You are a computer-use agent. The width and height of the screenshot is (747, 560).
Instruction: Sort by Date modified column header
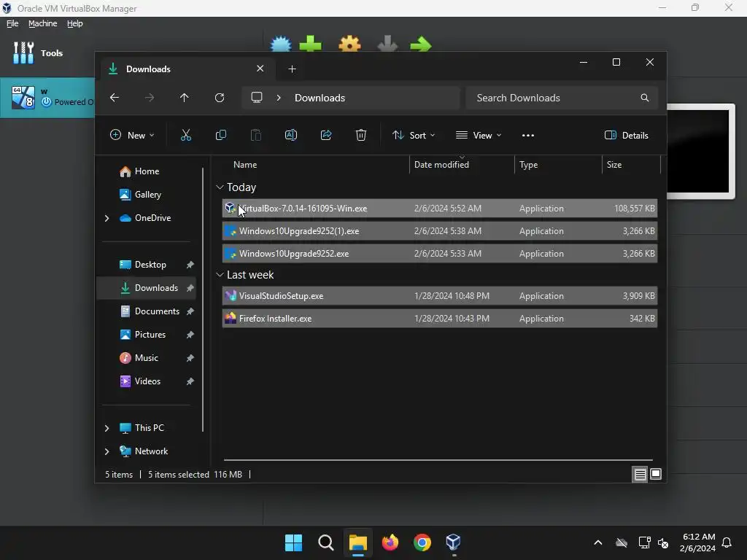click(x=441, y=165)
